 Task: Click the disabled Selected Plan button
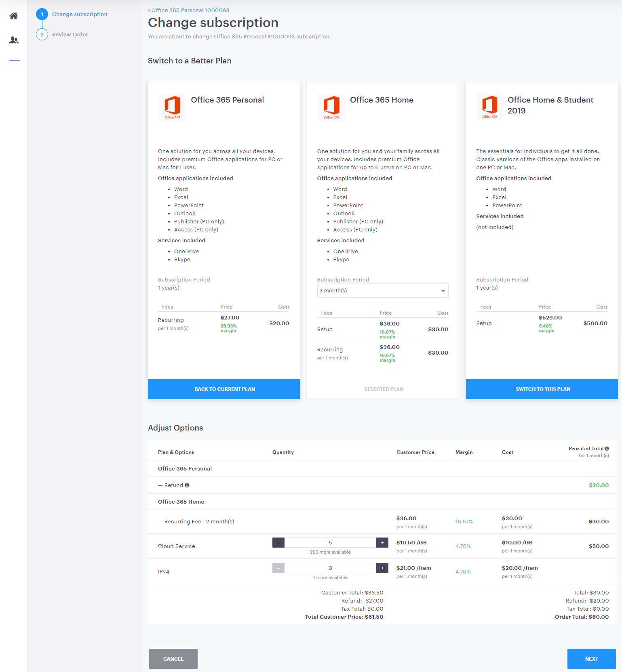[x=383, y=389]
